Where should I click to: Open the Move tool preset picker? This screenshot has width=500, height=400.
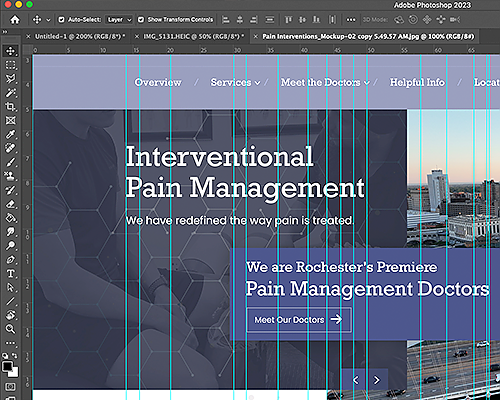coord(48,20)
